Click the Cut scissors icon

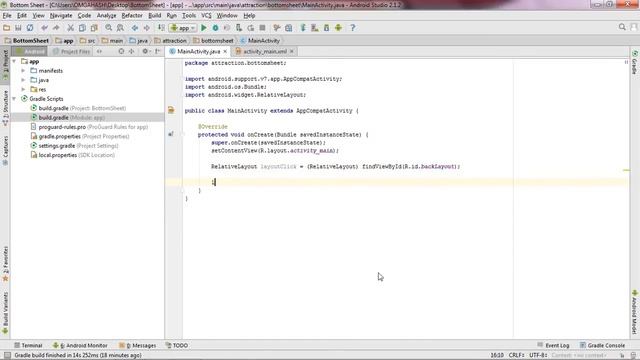[70, 28]
